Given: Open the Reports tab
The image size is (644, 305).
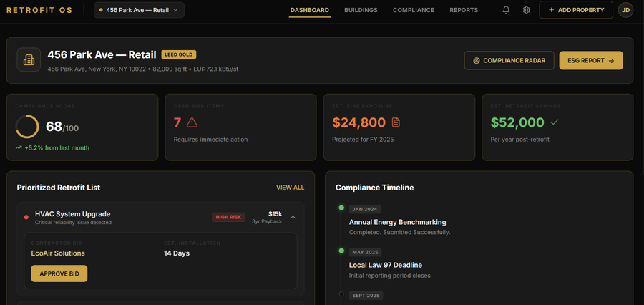Looking at the screenshot, I should pos(464,10).
